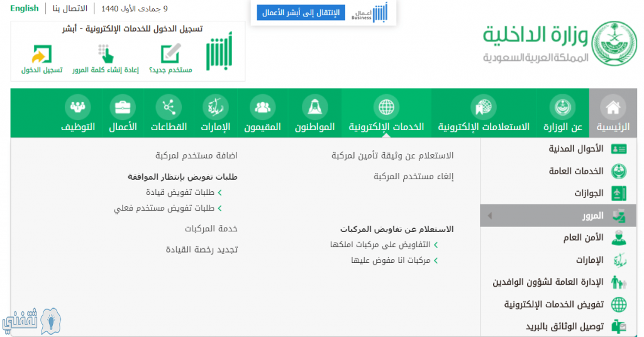
Task: Open إلغاء مستخدم المركبة service
Action: (414, 177)
